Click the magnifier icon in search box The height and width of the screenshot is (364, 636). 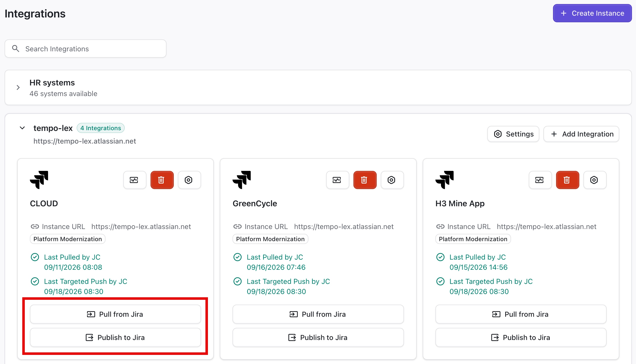coord(16,49)
